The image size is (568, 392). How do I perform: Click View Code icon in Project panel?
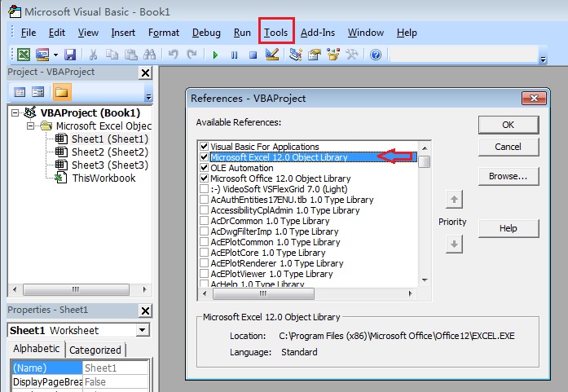20,92
